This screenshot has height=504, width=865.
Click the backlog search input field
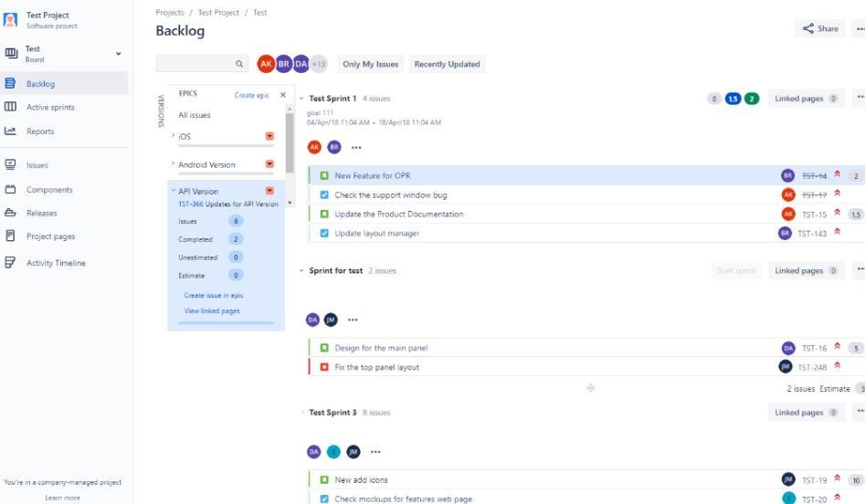click(x=202, y=64)
